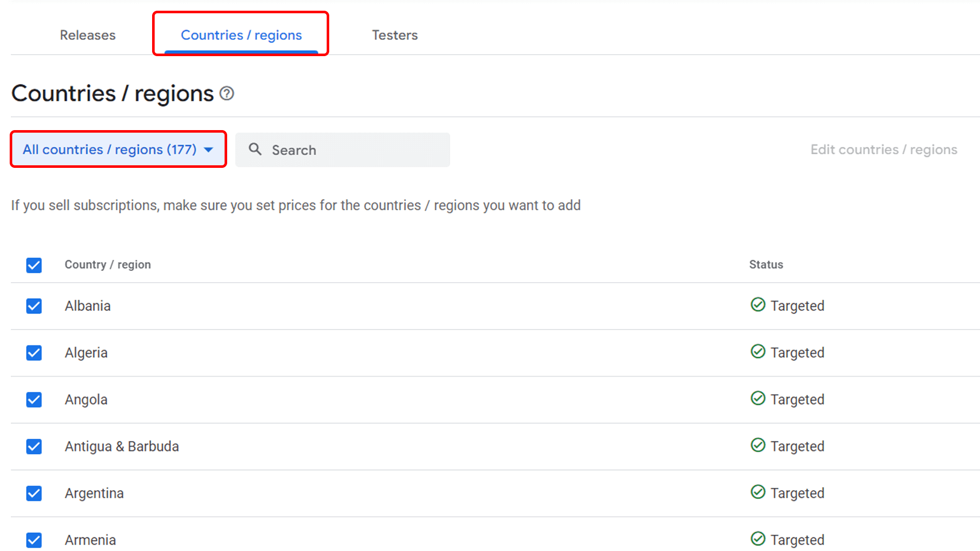
Task: Click the Targeted status icon beside Armenia
Action: pyautogui.click(x=758, y=539)
